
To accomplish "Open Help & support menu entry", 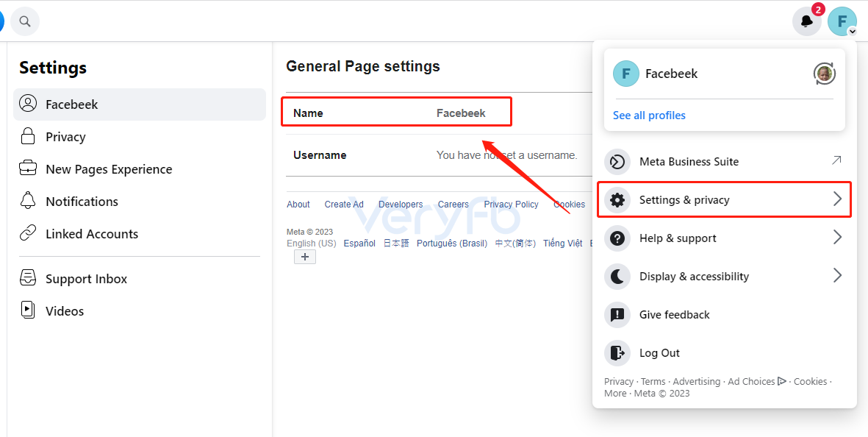I will (724, 238).
